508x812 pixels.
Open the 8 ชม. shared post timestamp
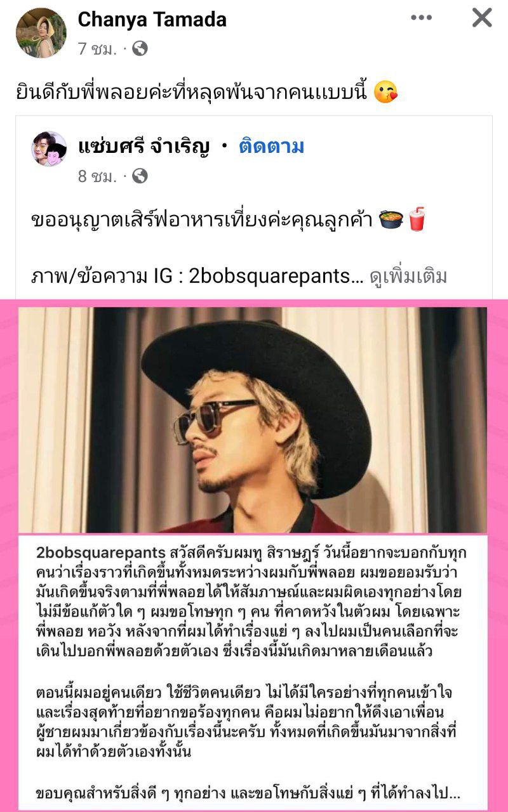tap(97, 176)
